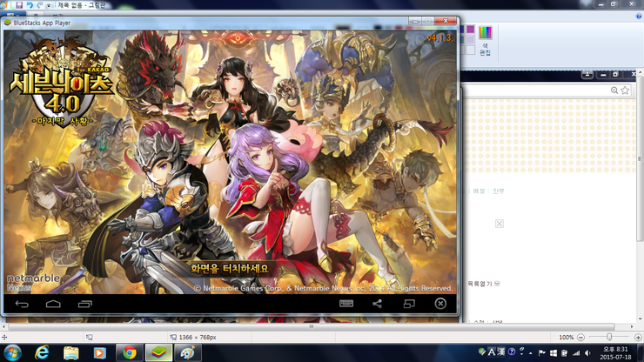Click the BlueStacks App Player title icon
This screenshot has width=644, height=362.
click(7, 23)
